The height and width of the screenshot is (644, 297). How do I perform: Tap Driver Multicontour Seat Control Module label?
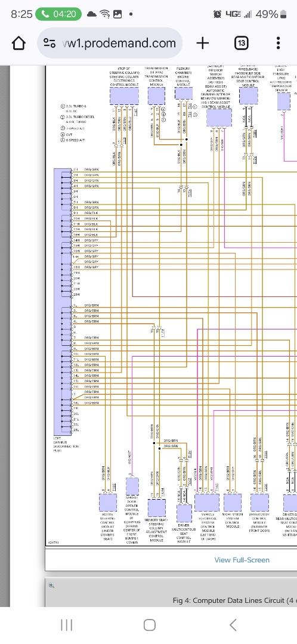184,532
